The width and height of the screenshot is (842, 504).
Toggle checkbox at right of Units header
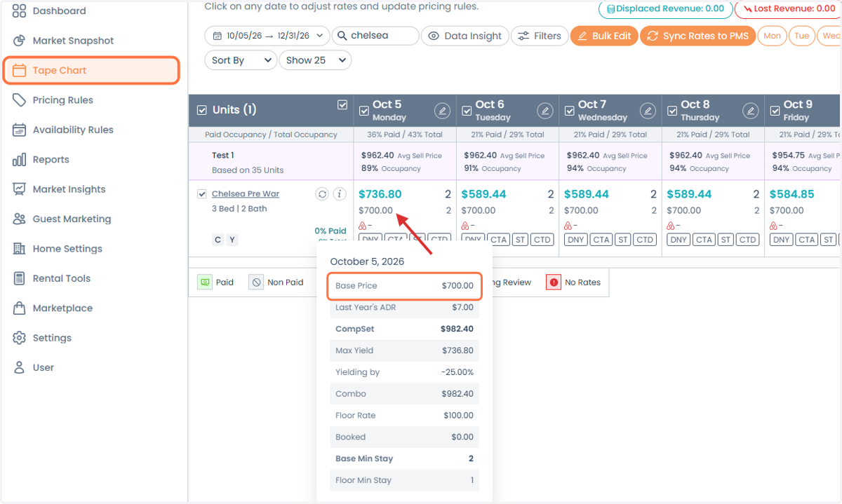pos(342,105)
